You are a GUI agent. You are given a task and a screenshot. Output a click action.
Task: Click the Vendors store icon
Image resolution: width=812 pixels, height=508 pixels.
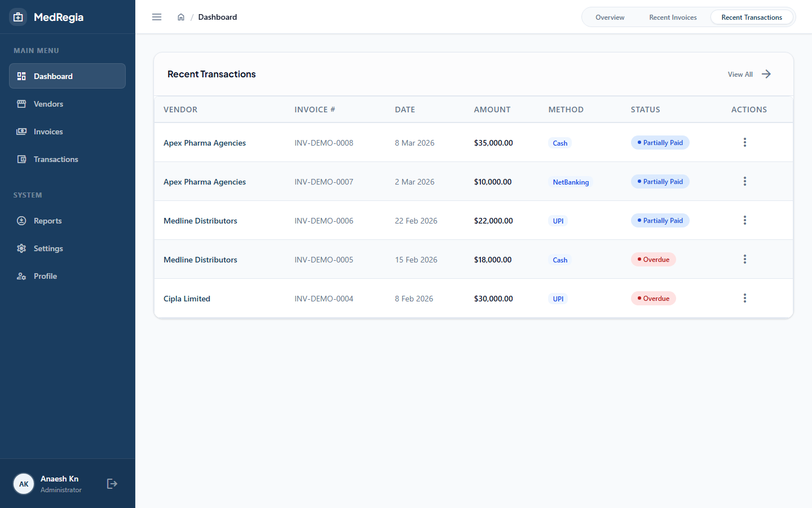pos(21,104)
